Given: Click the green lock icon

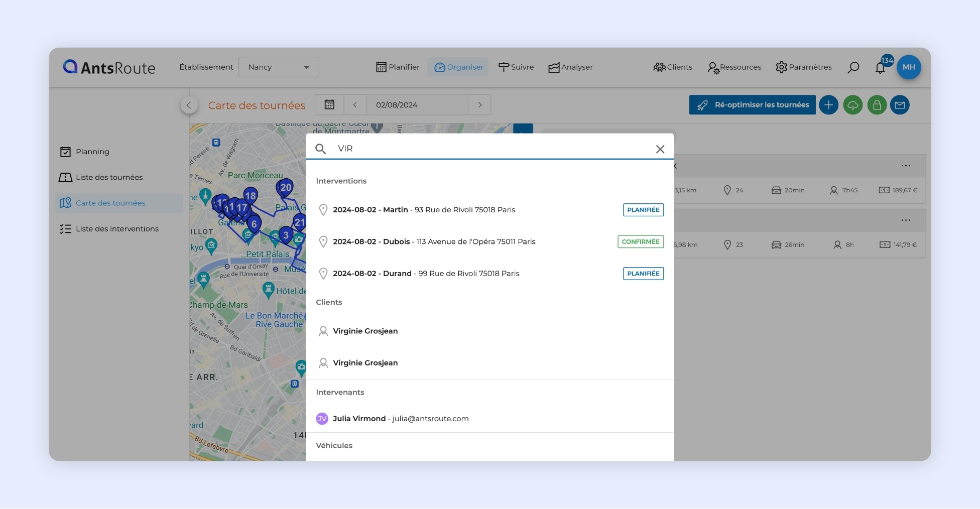Looking at the screenshot, I should [877, 105].
